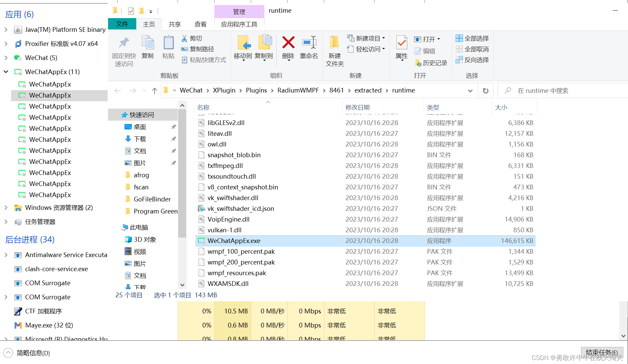
Task: Click the Up one level arrow
Action: tap(154, 90)
